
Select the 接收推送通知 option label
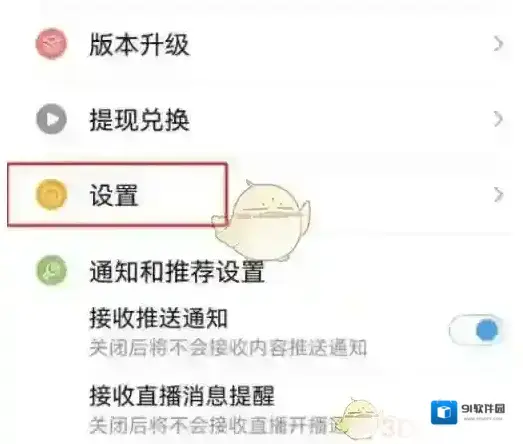pos(158,318)
